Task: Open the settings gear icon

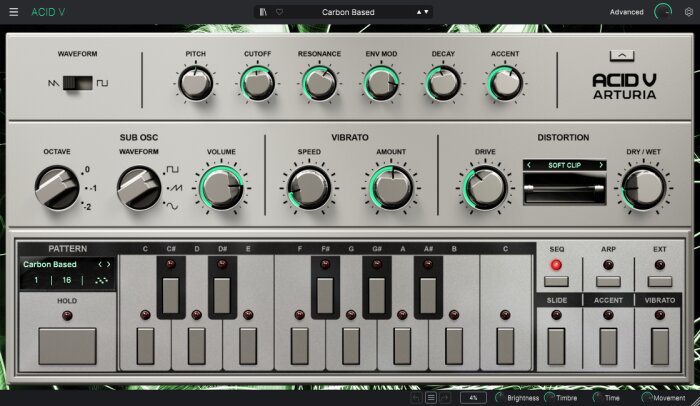Action: pyautogui.click(x=688, y=12)
